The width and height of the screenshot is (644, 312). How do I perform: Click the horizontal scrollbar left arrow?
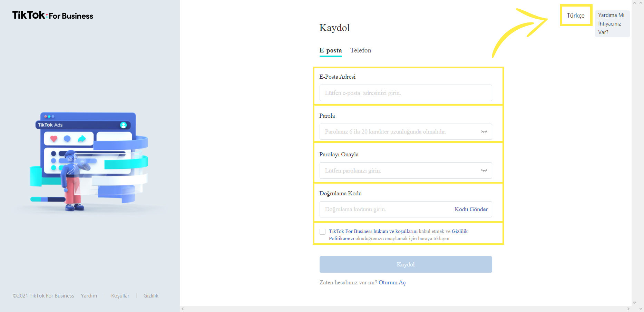(183, 309)
